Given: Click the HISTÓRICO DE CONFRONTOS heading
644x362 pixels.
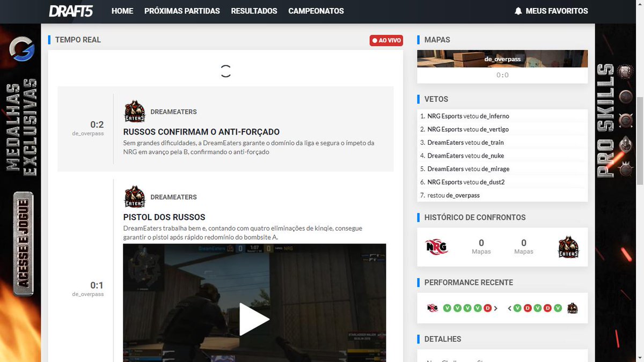Looking at the screenshot, I should [x=475, y=217].
